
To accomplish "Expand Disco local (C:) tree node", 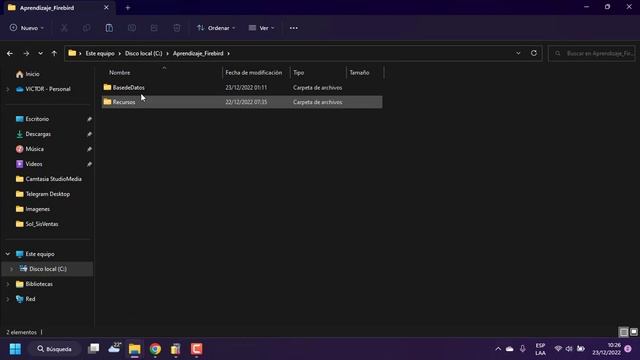I will point(12,269).
